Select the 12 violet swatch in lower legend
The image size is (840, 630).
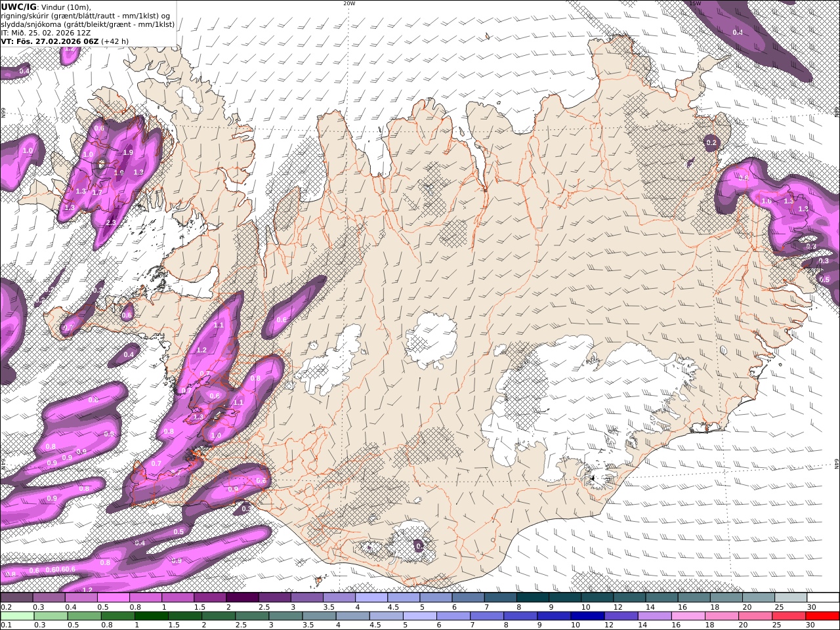621,616
